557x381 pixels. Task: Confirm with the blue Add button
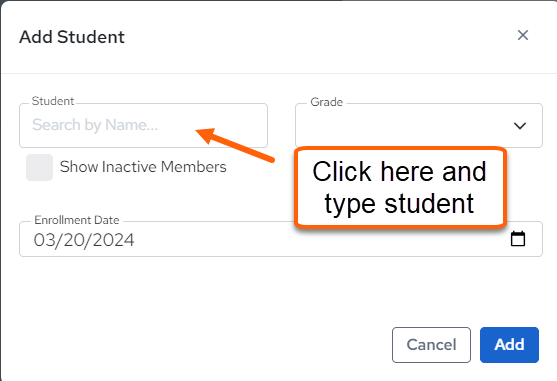point(509,345)
